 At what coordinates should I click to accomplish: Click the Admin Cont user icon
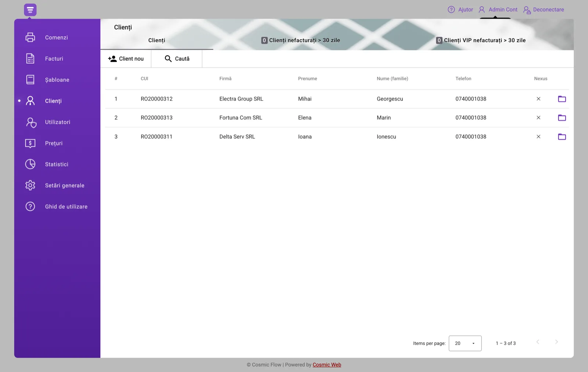(x=481, y=10)
